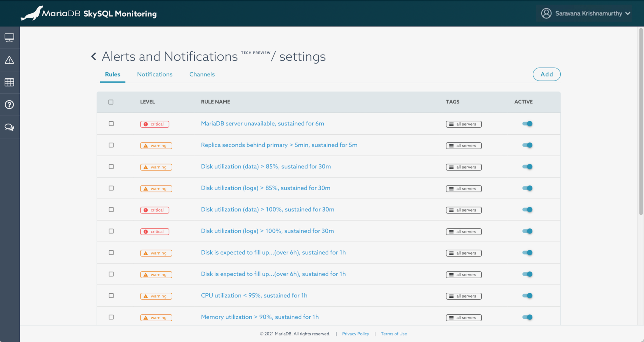Open the all servers tag for CPU utilization rule
The image size is (644, 342).
pyautogui.click(x=464, y=296)
